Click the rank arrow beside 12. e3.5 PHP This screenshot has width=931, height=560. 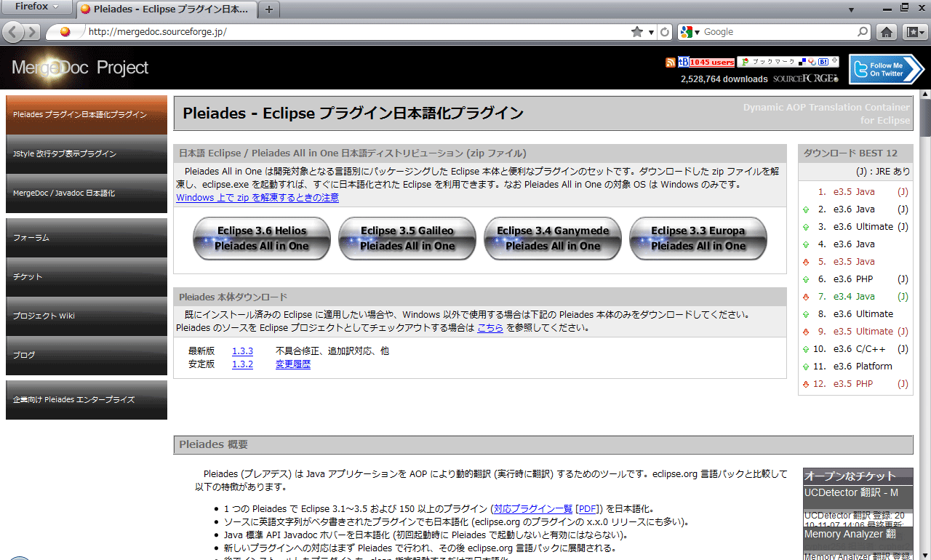tap(806, 384)
